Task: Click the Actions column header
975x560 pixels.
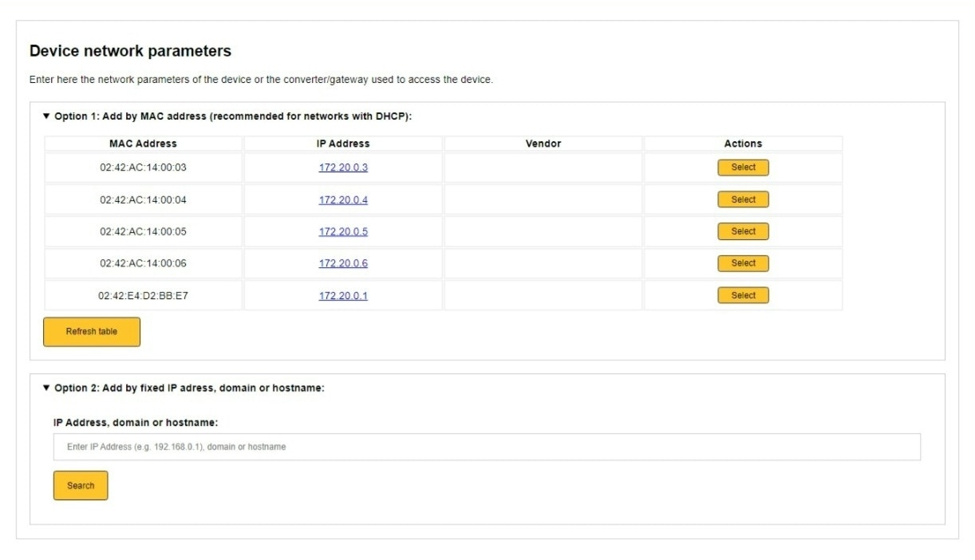Action: coord(743,144)
